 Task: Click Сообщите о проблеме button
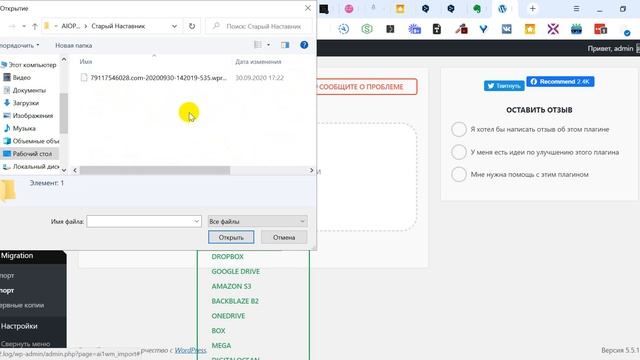coord(367,87)
